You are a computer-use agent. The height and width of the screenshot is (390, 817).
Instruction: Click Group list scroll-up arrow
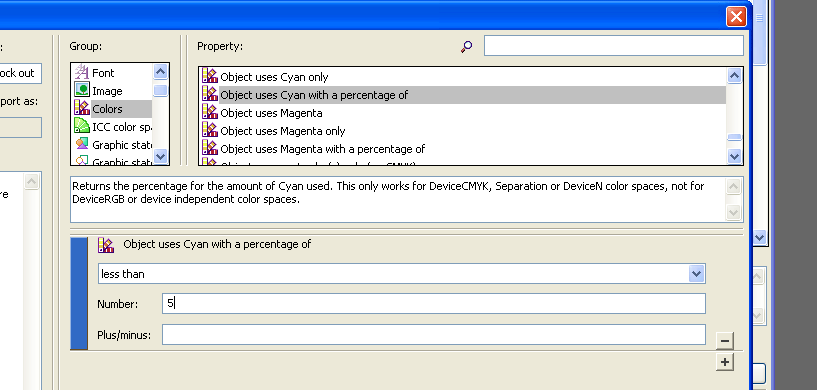pos(160,71)
